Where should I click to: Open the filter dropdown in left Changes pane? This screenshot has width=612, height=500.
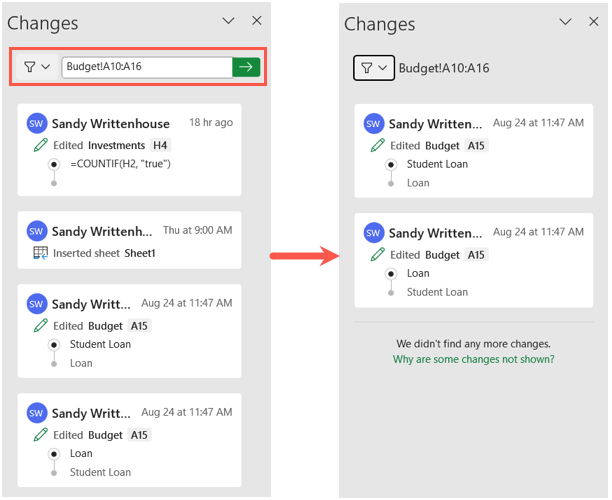37,67
